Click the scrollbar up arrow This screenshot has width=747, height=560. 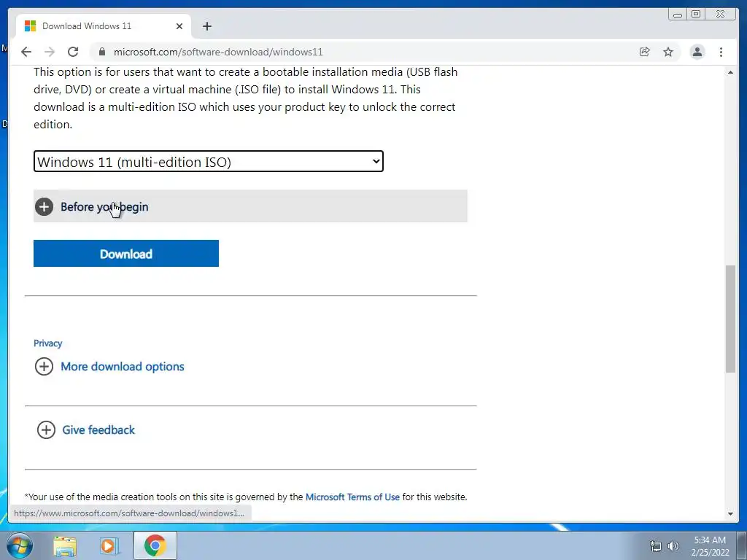pos(730,72)
